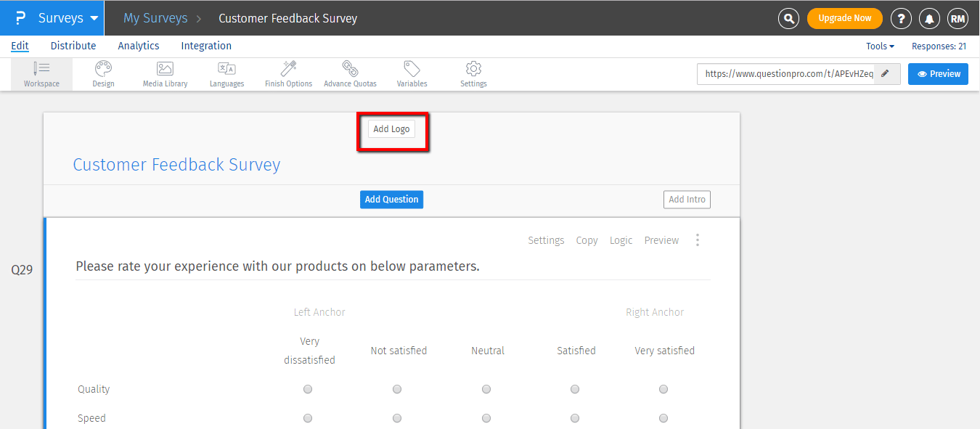
Task: Open Finish Options wand icon
Action: (x=289, y=69)
